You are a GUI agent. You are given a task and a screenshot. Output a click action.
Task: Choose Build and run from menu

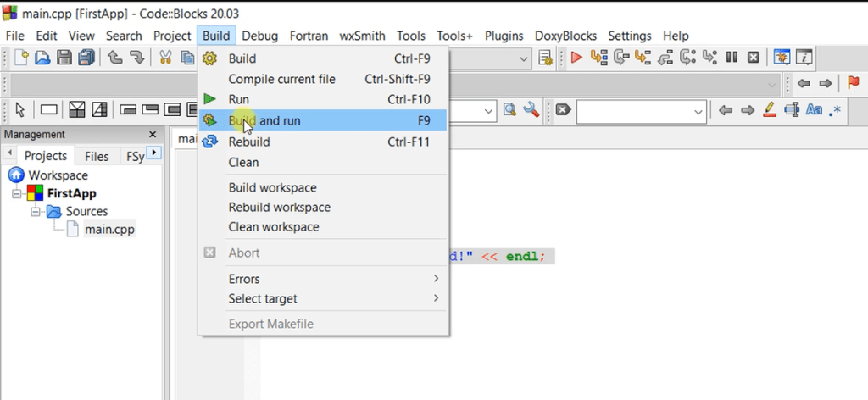tap(323, 120)
